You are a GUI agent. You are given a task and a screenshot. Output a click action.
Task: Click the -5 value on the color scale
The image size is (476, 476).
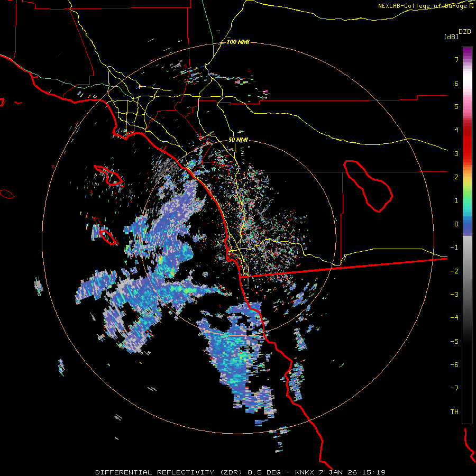click(454, 341)
